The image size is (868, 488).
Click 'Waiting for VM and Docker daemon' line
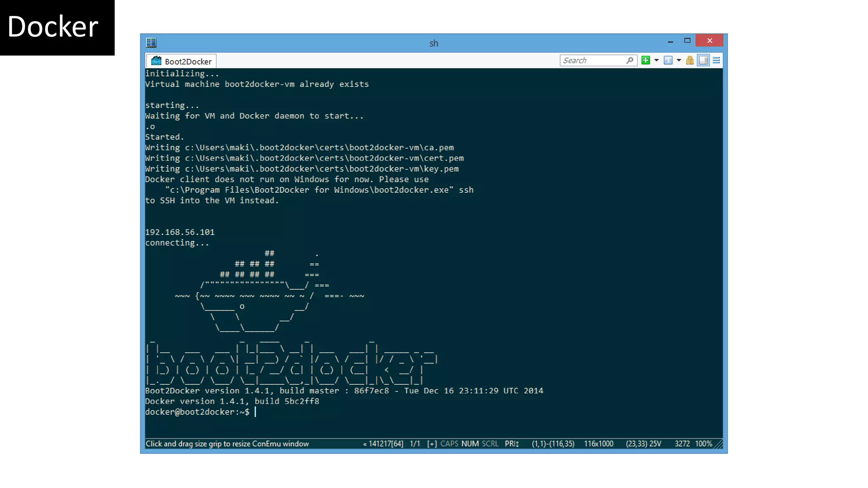[x=254, y=116]
